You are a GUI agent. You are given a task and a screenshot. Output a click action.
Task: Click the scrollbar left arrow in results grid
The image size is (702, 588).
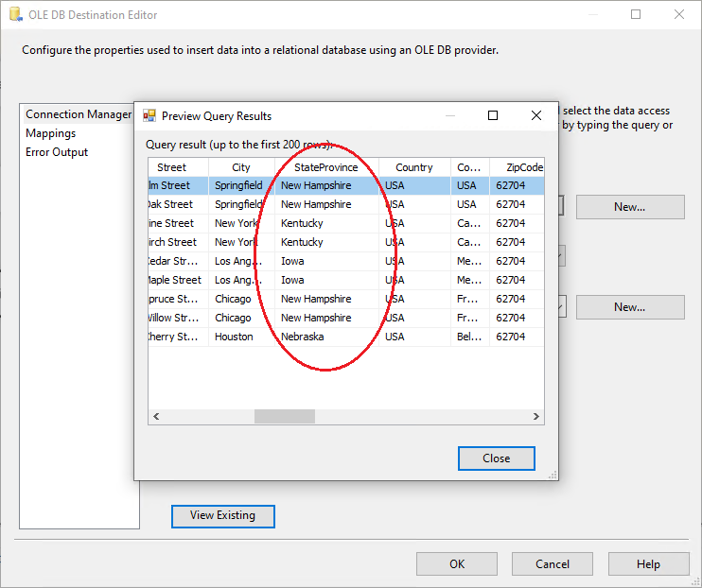pos(156,416)
